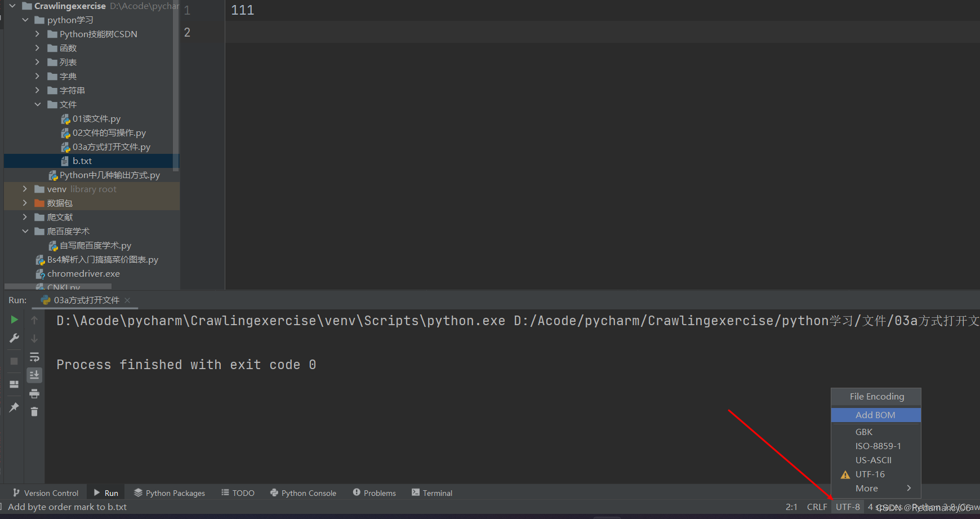The image size is (980, 519).
Task: Open the TODO tool window
Action: click(238, 493)
